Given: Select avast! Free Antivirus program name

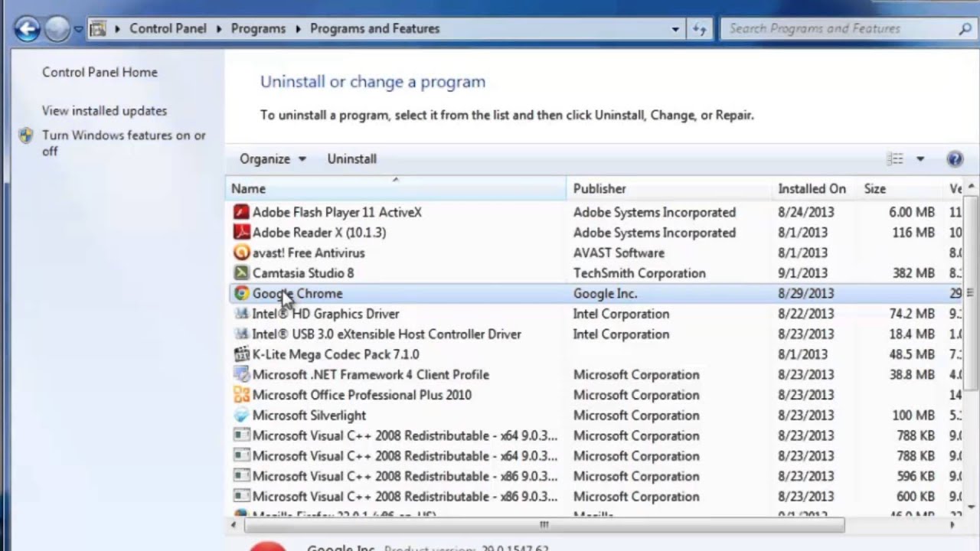Looking at the screenshot, I should (x=309, y=253).
